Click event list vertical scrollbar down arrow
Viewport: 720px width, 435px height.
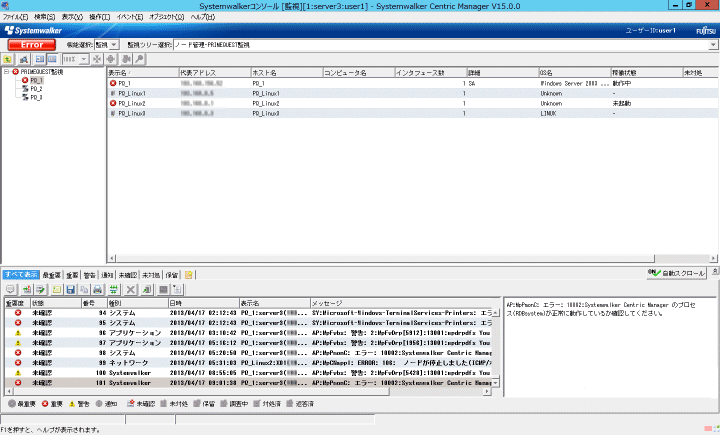click(x=495, y=383)
